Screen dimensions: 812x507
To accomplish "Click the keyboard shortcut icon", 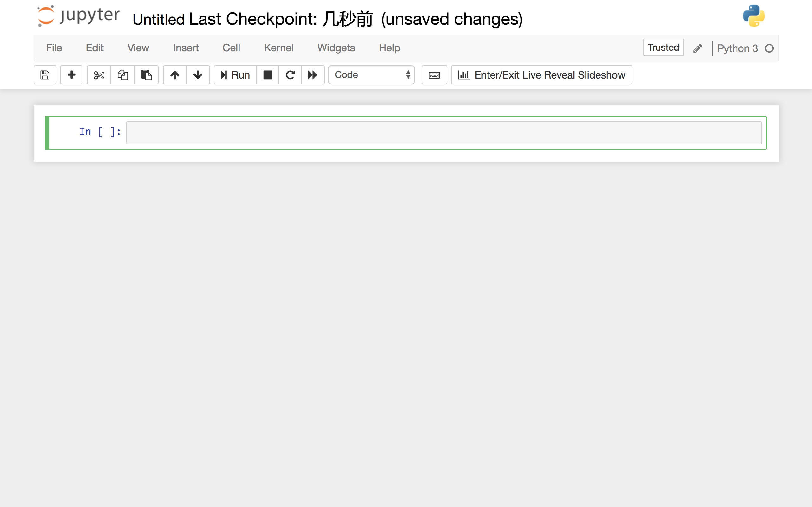I will click(434, 75).
